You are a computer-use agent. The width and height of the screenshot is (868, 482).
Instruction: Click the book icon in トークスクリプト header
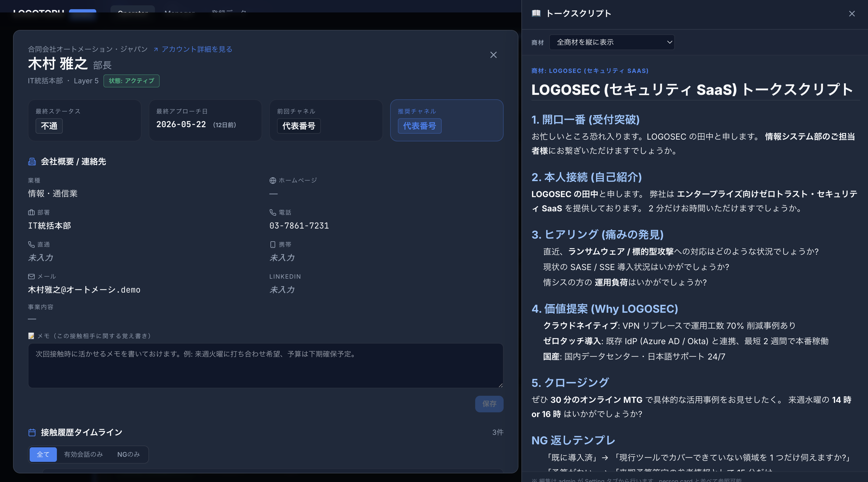536,13
